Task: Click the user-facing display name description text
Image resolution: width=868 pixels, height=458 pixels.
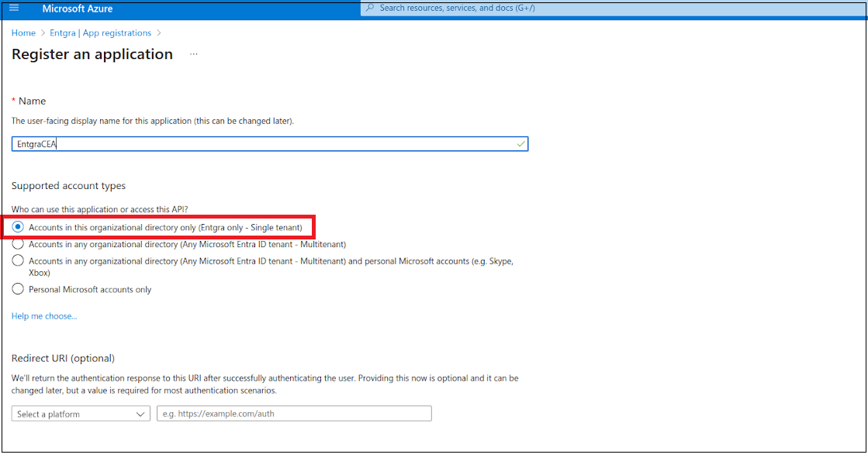Action: (x=153, y=121)
